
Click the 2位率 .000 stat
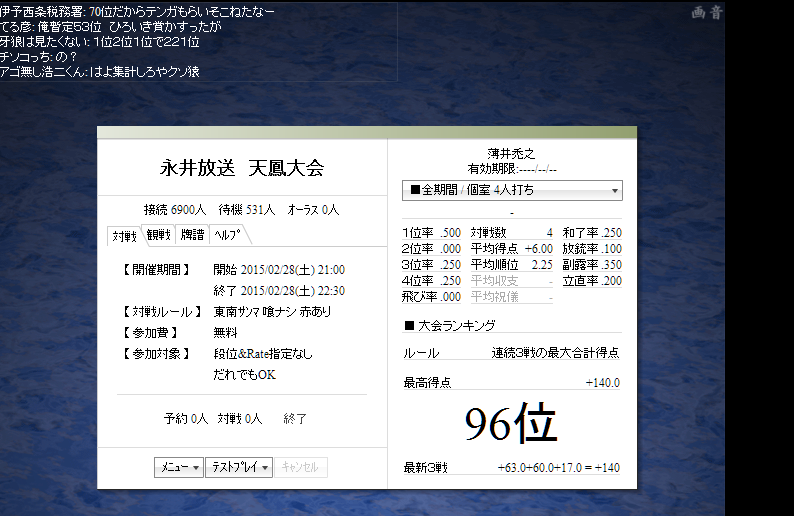tap(431, 249)
